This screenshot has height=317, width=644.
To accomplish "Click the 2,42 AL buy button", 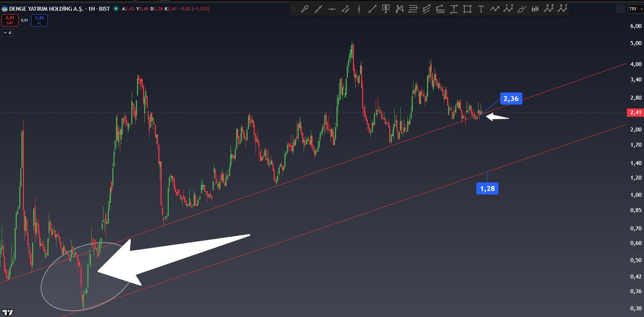I will tap(39, 20).
